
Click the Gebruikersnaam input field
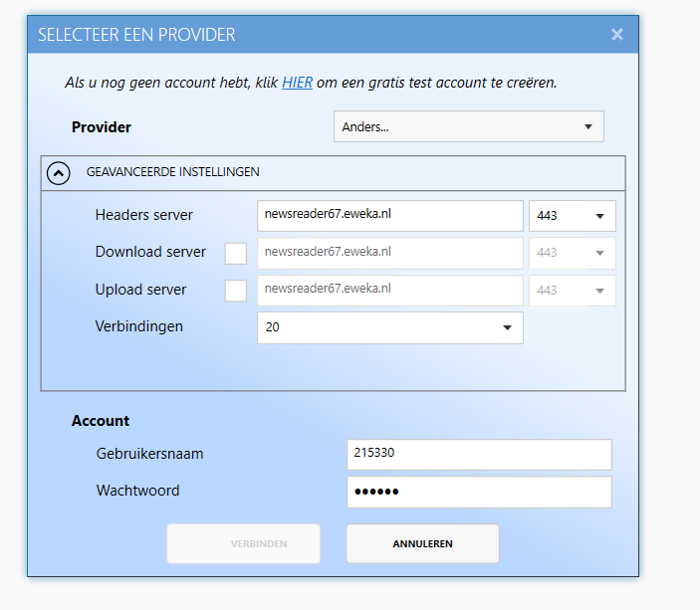click(479, 454)
